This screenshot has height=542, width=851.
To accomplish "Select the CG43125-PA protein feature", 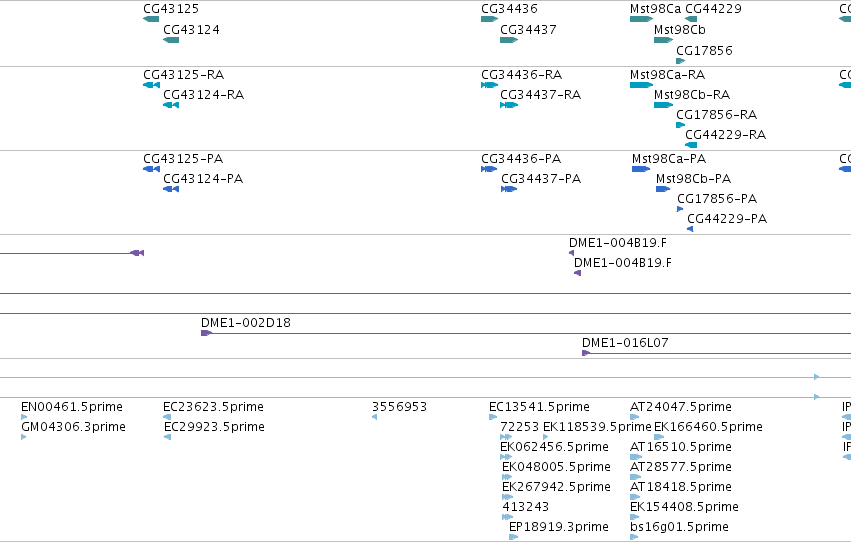I will pyautogui.click(x=151, y=169).
